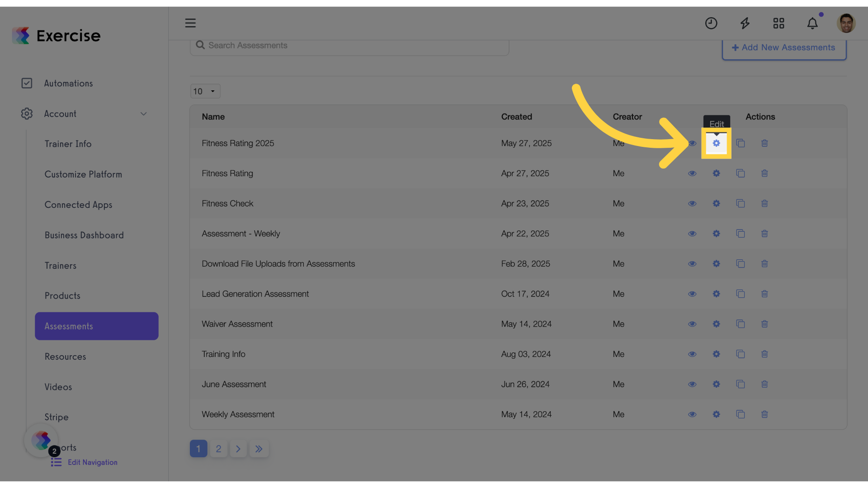Click the edit gear for Fitness Rating 2025

(x=716, y=143)
